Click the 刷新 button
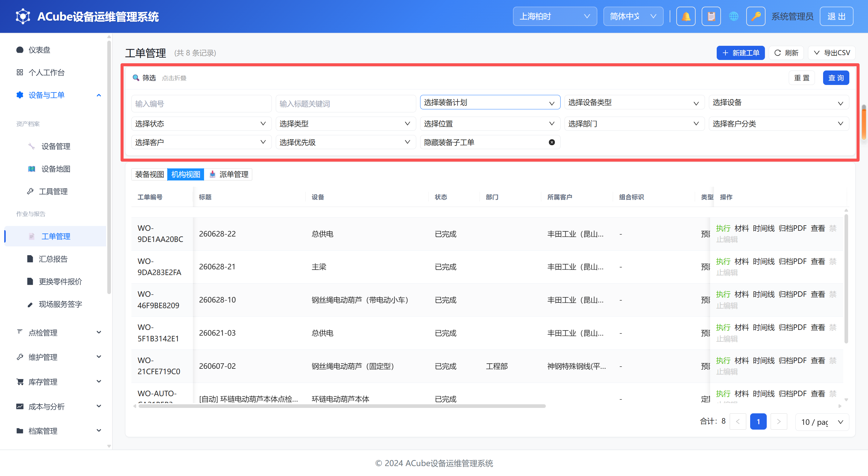Image resolution: width=868 pixels, height=476 pixels. [786, 53]
